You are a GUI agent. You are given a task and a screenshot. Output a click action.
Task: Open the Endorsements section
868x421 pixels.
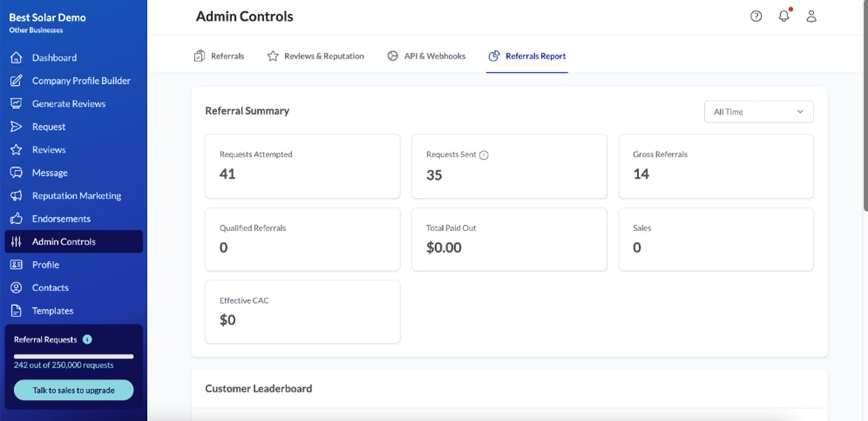[64, 218]
